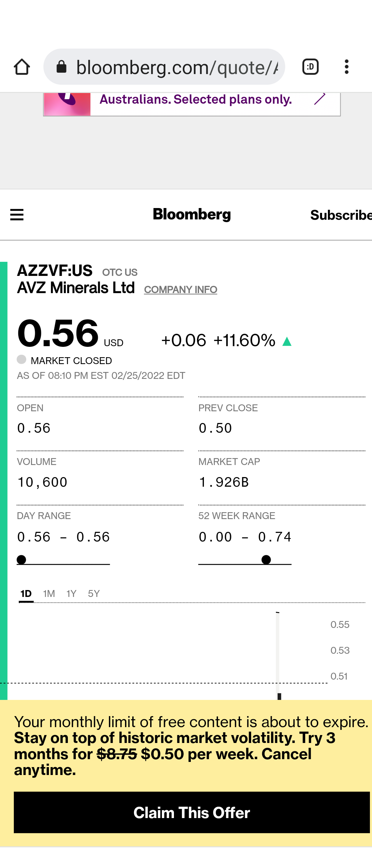Click the Claim This Offer button
372x868 pixels.
192,813
